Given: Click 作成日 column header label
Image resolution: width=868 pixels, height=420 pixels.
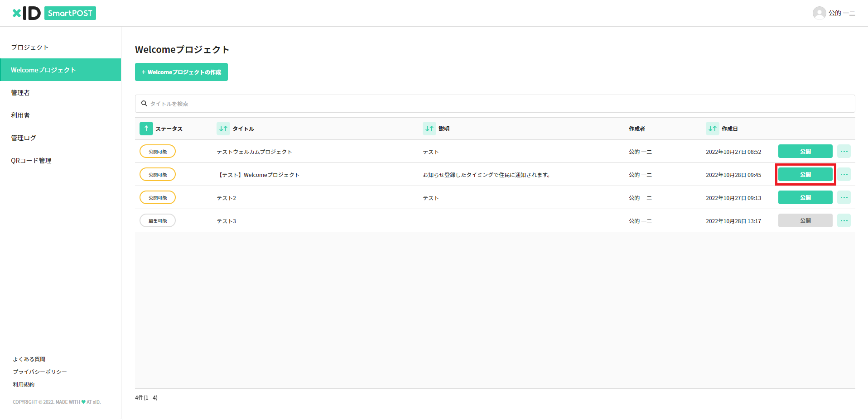Looking at the screenshot, I should click(x=729, y=129).
